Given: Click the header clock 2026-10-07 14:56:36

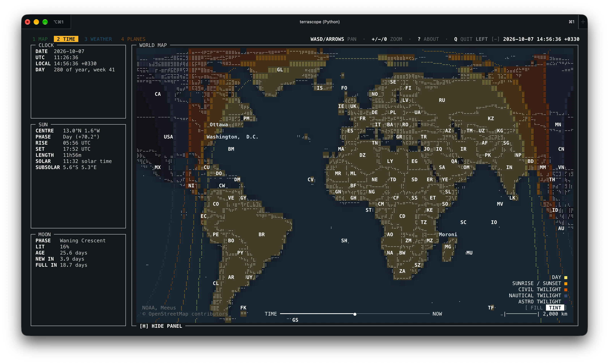Looking at the screenshot, I should (541, 39).
